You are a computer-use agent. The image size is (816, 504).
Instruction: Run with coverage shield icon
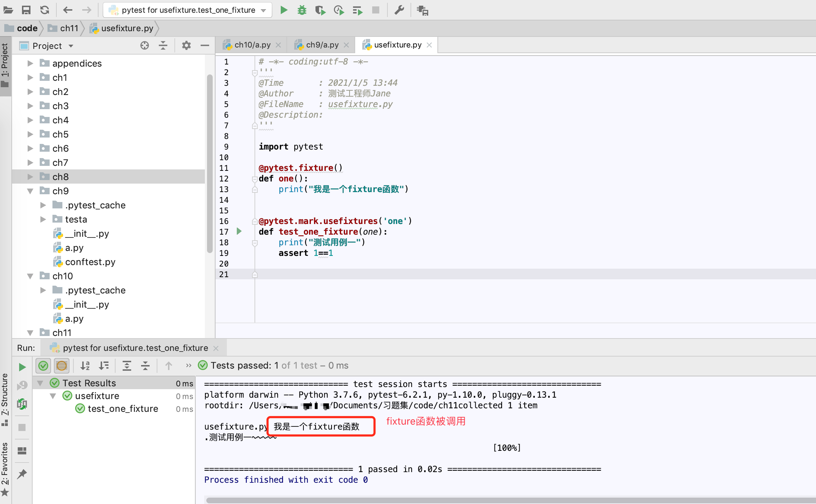(x=320, y=10)
